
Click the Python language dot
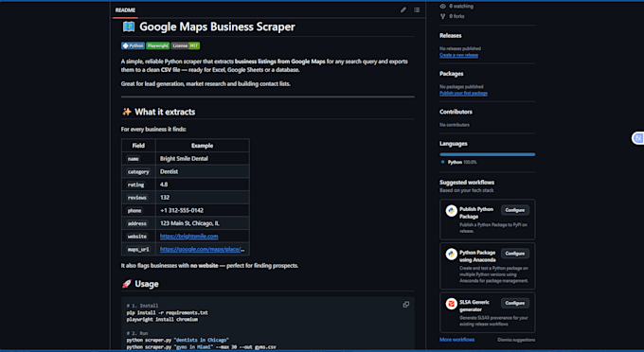coord(443,162)
